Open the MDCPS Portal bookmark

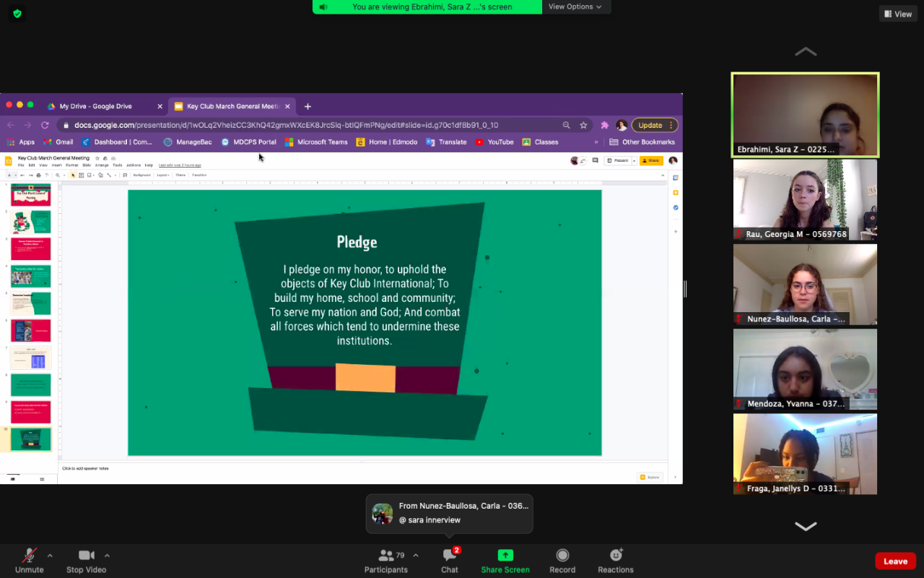point(249,142)
